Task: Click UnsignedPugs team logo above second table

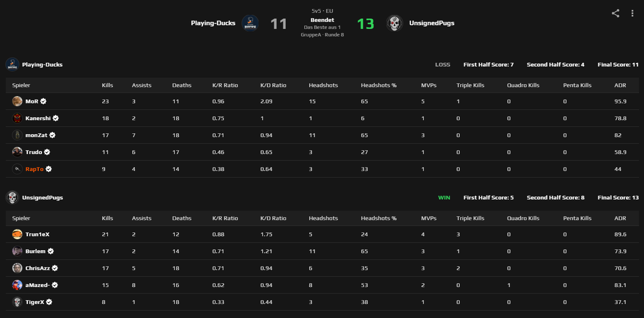Action: (12, 197)
